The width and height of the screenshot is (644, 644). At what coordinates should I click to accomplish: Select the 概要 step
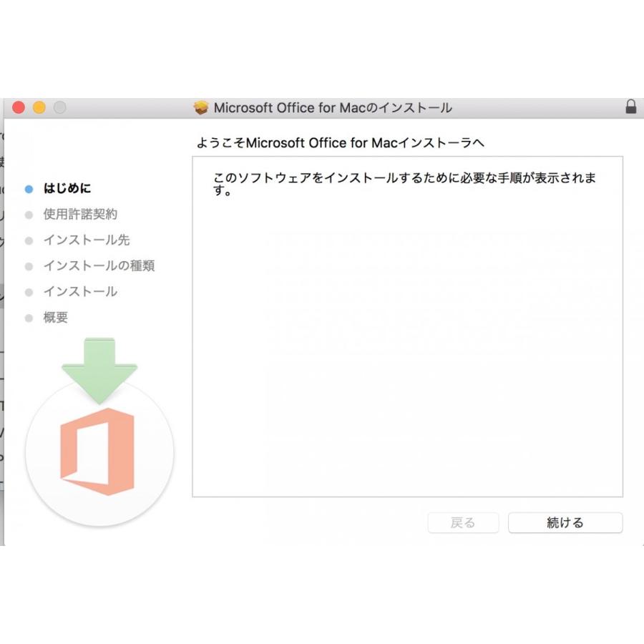(x=56, y=317)
